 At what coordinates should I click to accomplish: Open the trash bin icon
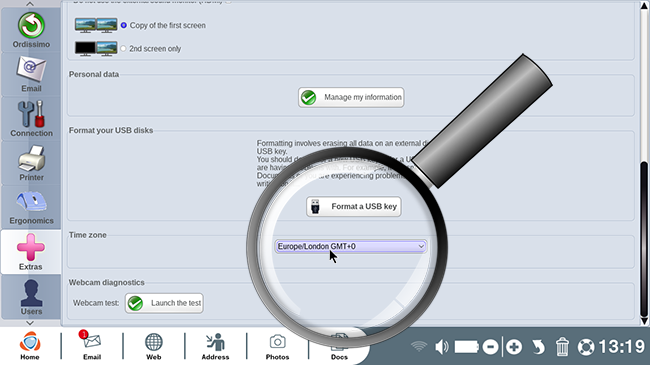tap(562, 347)
